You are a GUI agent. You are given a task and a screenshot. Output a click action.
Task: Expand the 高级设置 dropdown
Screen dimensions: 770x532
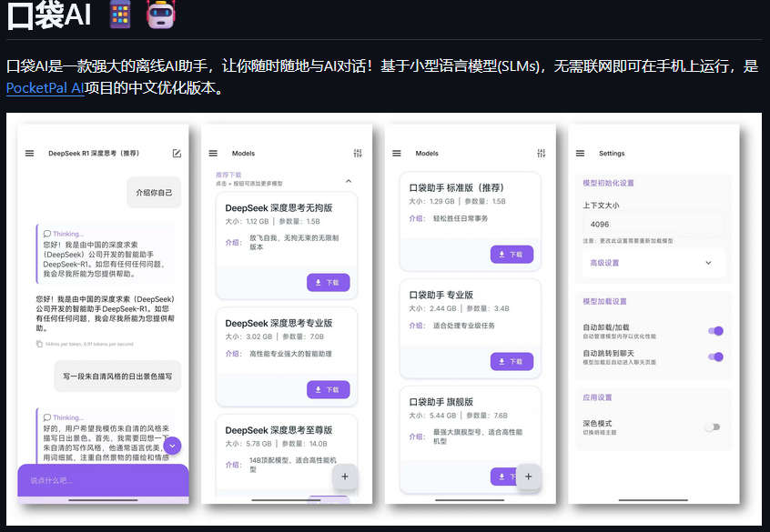pos(653,263)
